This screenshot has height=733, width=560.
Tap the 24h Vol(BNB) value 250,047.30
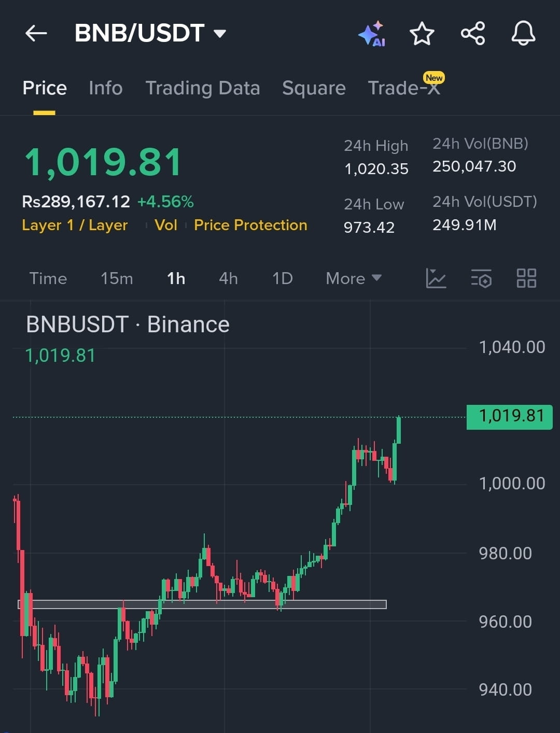coord(474,166)
